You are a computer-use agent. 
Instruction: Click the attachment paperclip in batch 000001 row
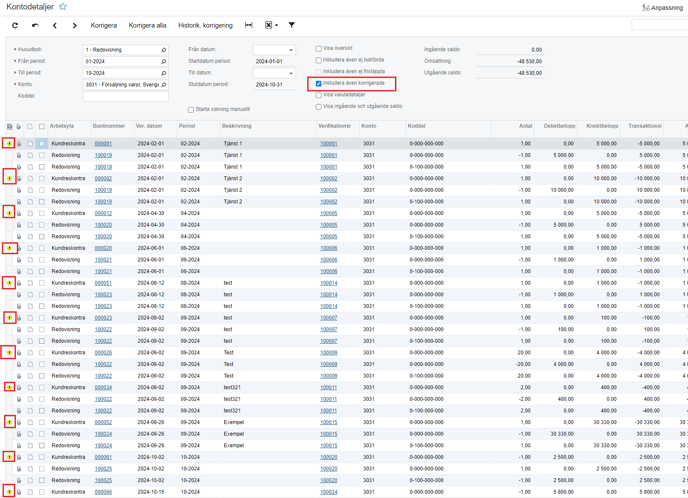coord(19,144)
